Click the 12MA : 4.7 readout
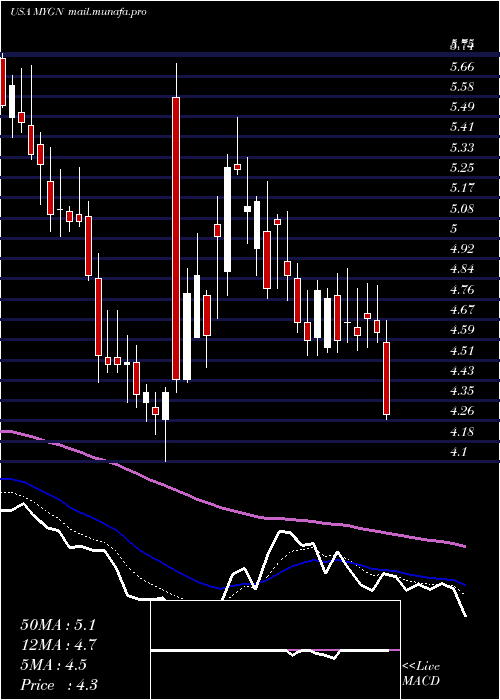 coord(59,645)
